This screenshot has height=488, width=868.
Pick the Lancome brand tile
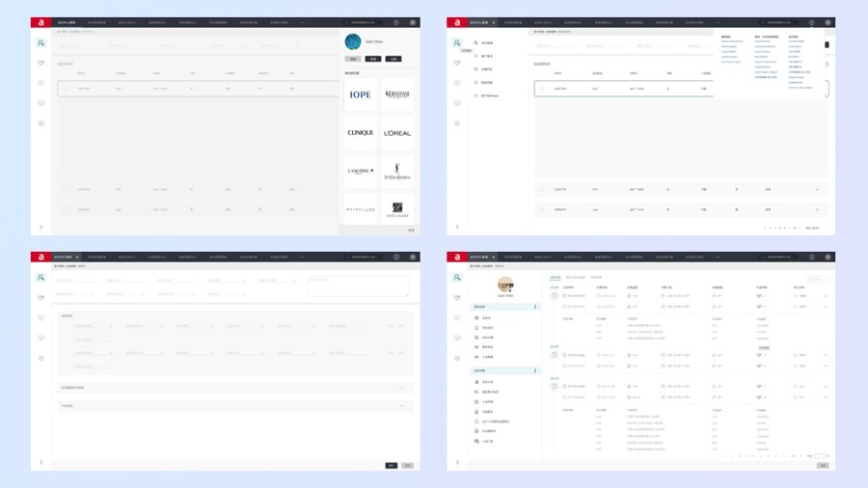tap(361, 171)
